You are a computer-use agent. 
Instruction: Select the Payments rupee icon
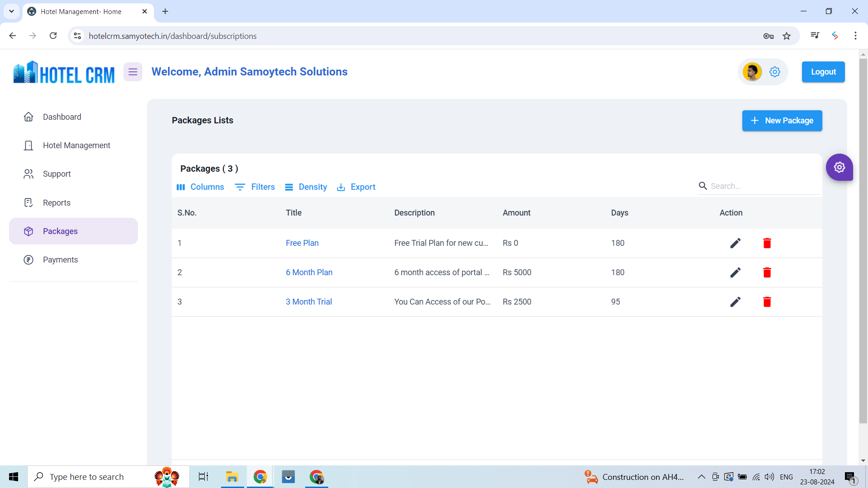28,259
